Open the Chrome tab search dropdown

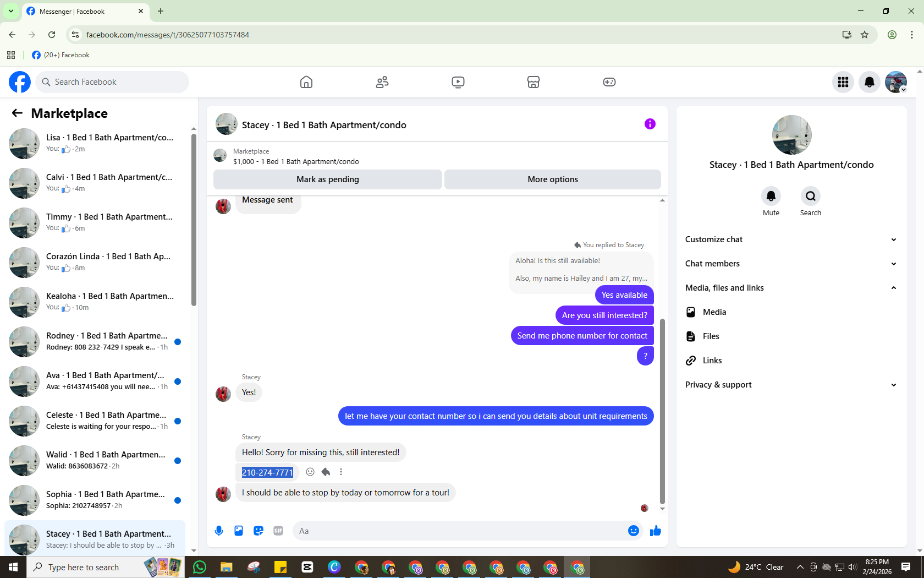click(11, 11)
